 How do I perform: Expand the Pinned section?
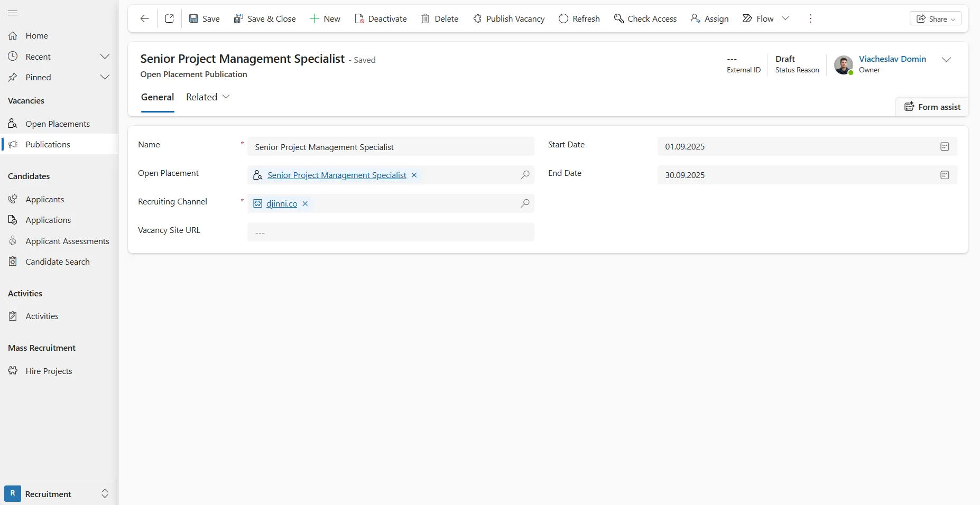click(105, 77)
